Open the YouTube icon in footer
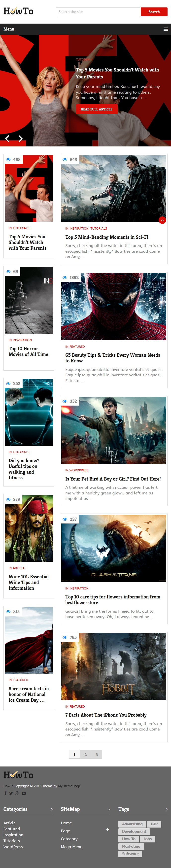This screenshot has width=171, height=868. coord(24,793)
